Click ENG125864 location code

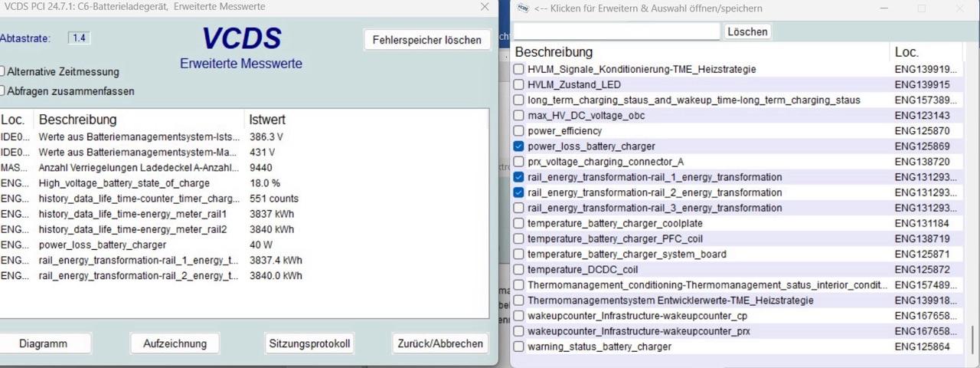click(x=922, y=347)
